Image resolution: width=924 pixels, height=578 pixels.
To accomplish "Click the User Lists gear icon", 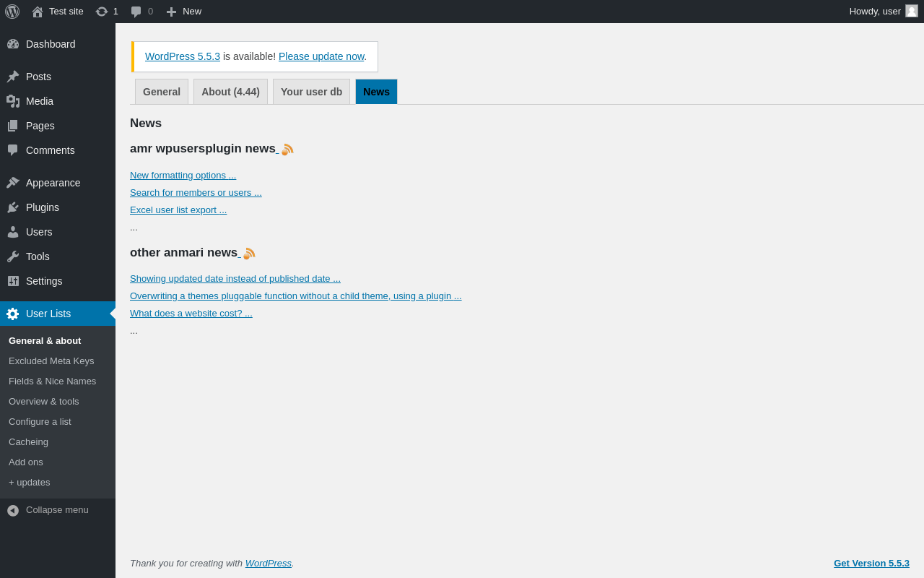I will [x=13, y=314].
